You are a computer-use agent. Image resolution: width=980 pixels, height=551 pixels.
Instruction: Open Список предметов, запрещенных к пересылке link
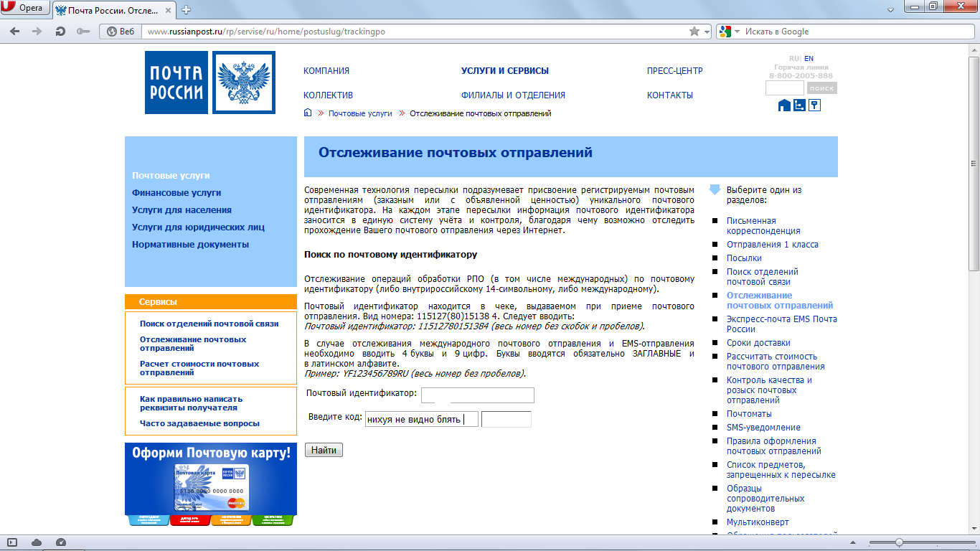[x=781, y=470]
